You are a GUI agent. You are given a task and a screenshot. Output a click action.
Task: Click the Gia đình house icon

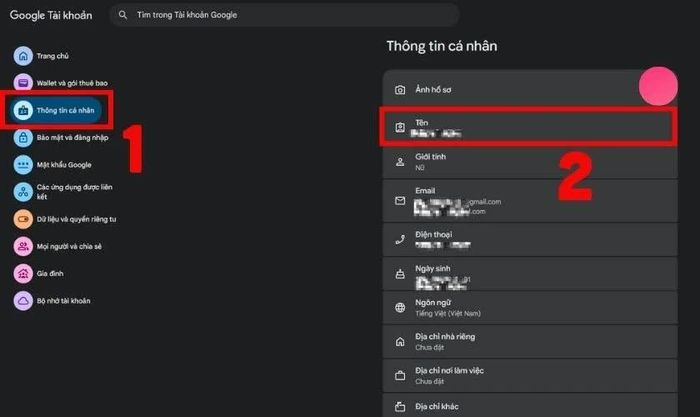[23, 274]
